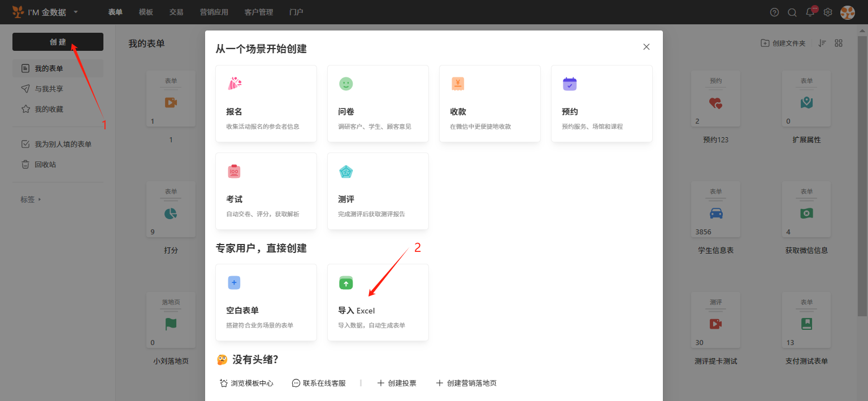This screenshot has height=401, width=868.
Task: Click the 金数据 tree logo icon
Action: click(x=18, y=12)
